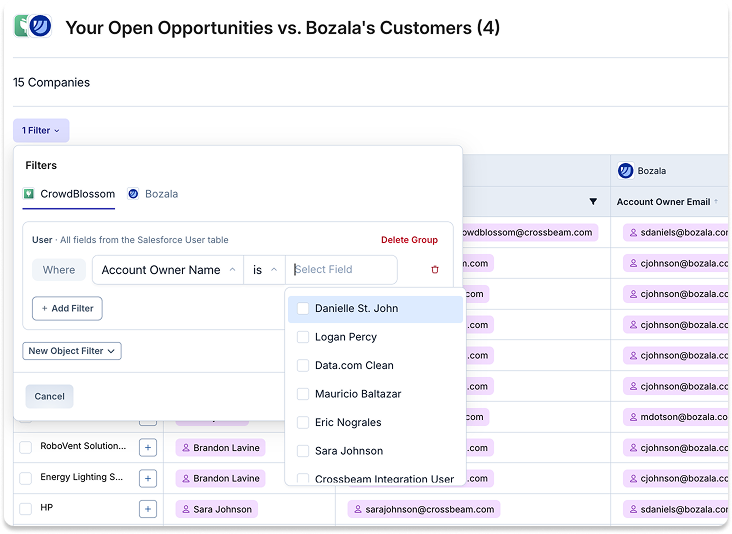Screen dimensions: 732x534
Task: Switch to the Bozala filter tab
Action: [x=153, y=194]
